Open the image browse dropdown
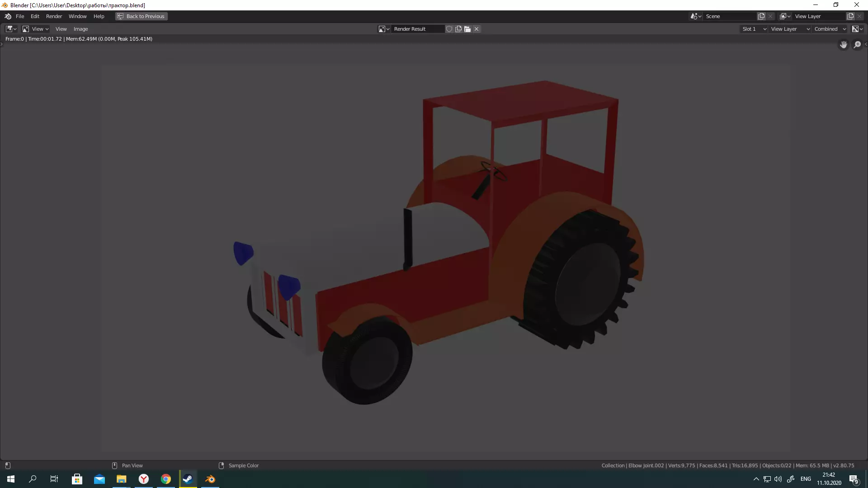Viewport: 868px width, 488px height. tap(384, 29)
